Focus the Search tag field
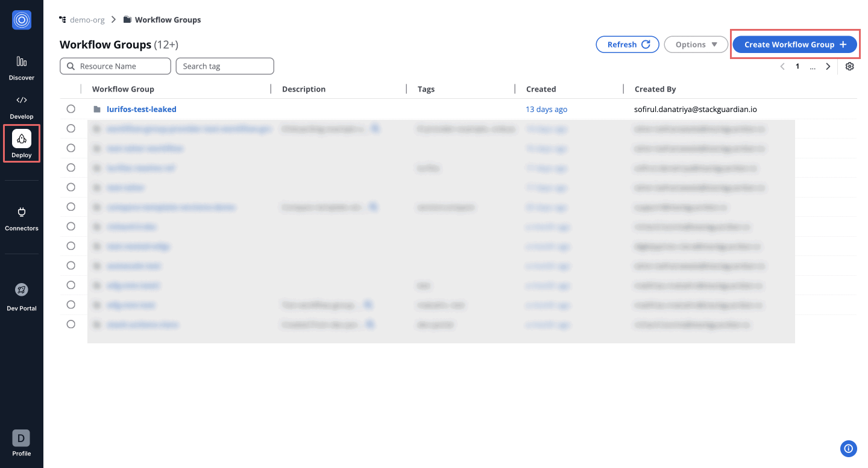 tap(225, 66)
